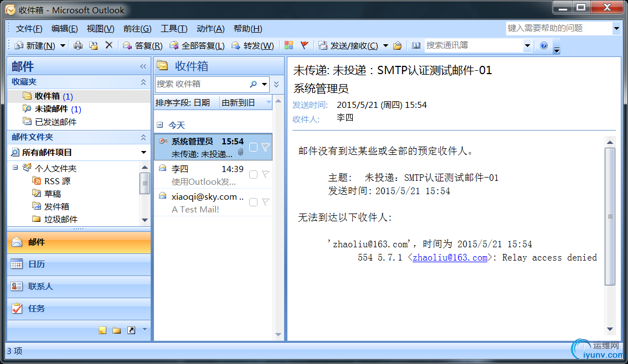The height and width of the screenshot is (364, 628).
Task: Collapse the 今天 message group
Action: pos(160,125)
